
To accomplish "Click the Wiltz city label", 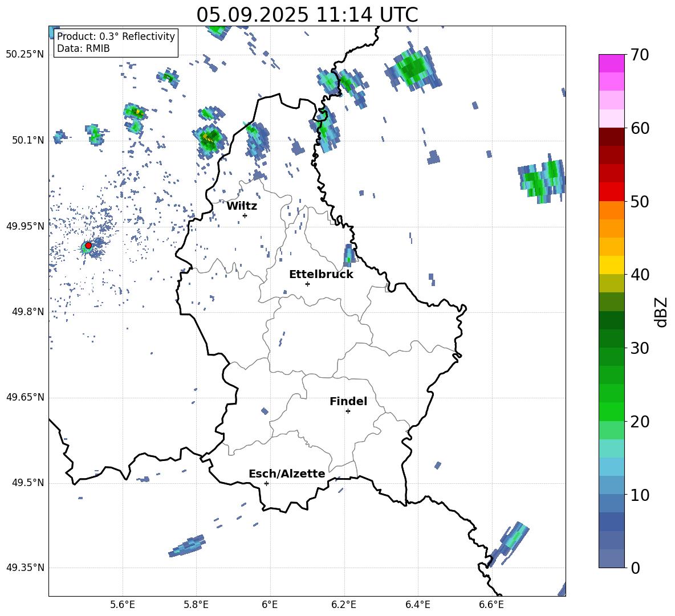I will pos(242,206).
